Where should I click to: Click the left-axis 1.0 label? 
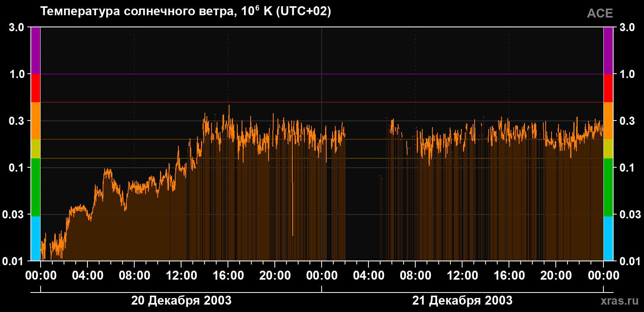(x=16, y=74)
